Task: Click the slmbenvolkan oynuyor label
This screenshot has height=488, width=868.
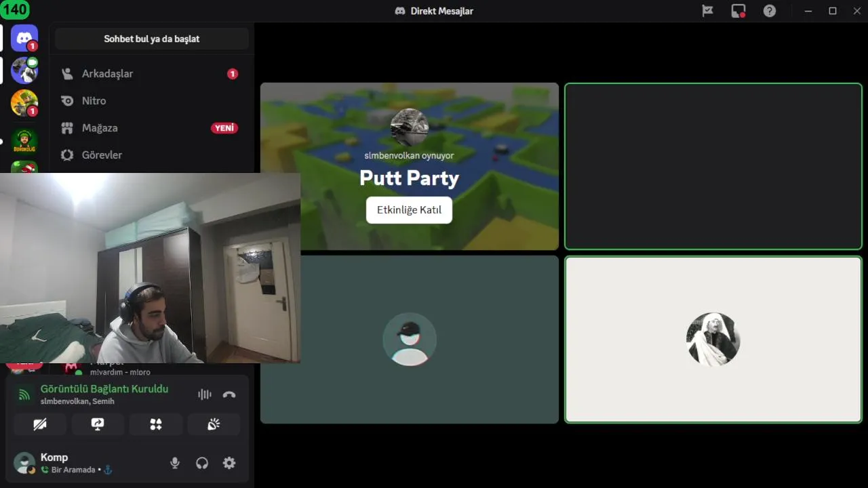Action: coord(409,155)
